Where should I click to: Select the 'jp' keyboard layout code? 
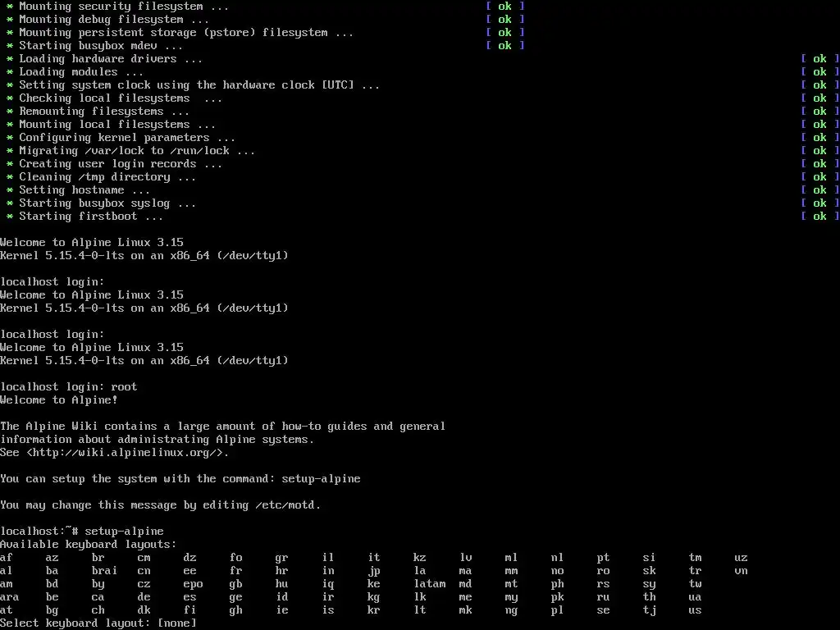coord(374,571)
